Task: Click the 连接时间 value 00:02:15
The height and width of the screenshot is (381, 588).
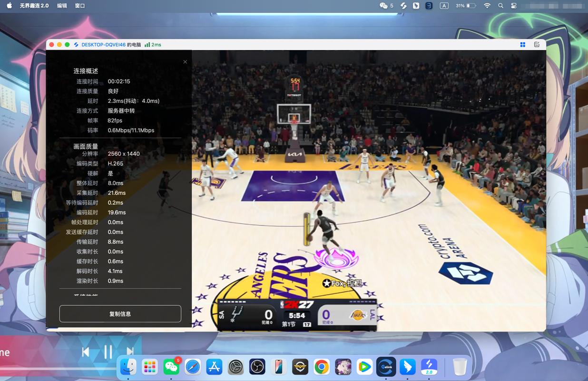Action: click(x=119, y=81)
